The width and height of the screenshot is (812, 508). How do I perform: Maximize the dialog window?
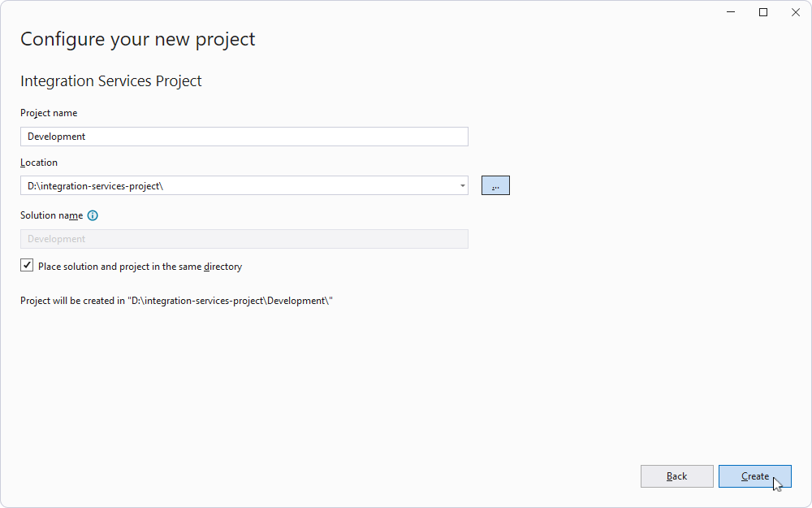(x=762, y=12)
